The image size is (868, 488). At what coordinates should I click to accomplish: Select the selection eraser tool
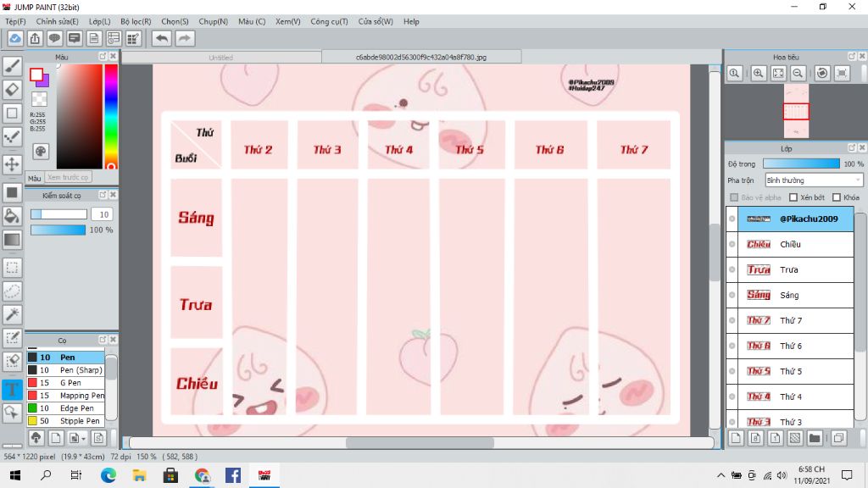(12, 361)
